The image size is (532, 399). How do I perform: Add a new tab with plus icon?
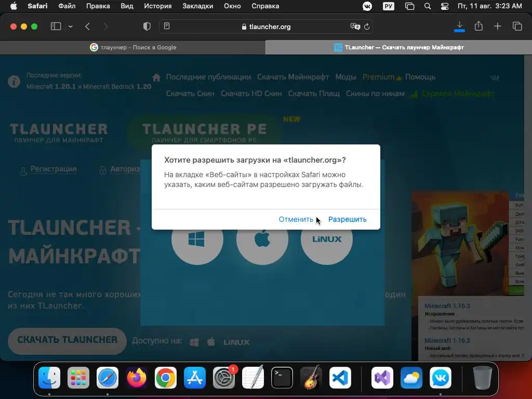[497, 26]
